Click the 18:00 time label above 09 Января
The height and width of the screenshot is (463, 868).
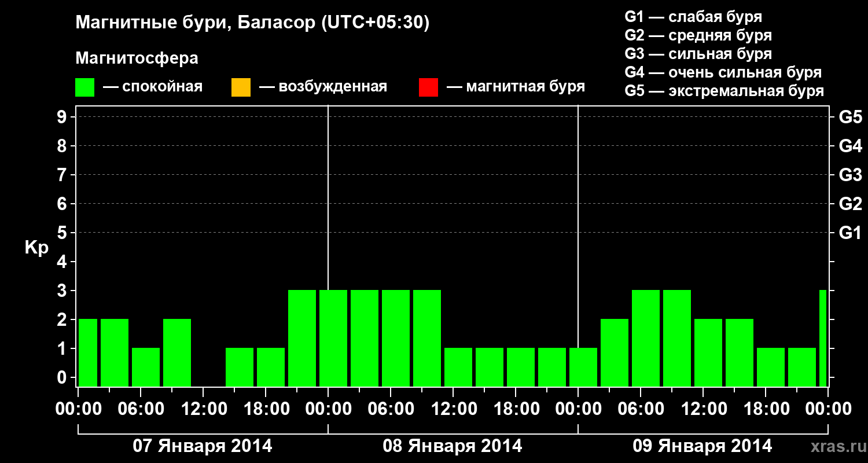[x=766, y=409]
